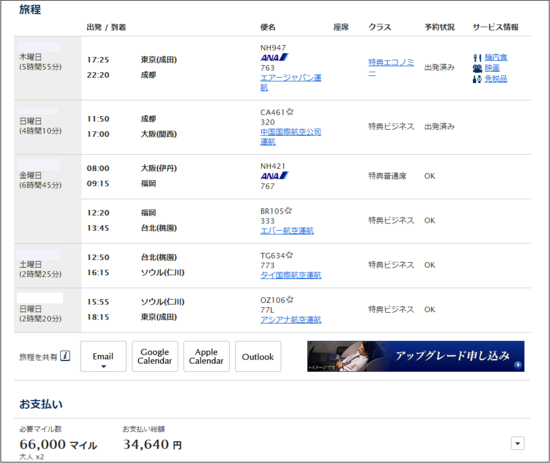Open the エアージャパン運航 operator link
Image resolution: width=550 pixels, height=463 pixels.
click(x=290, y=82)
